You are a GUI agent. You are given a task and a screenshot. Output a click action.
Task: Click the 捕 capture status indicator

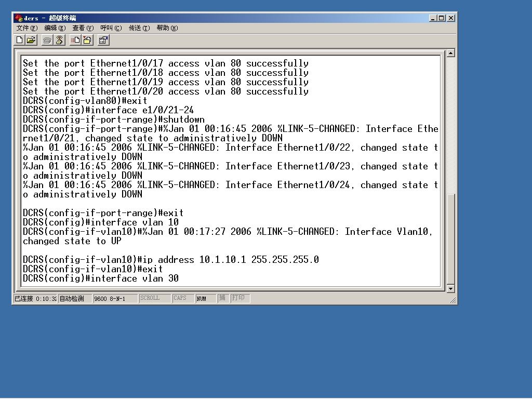pos(223,298)
